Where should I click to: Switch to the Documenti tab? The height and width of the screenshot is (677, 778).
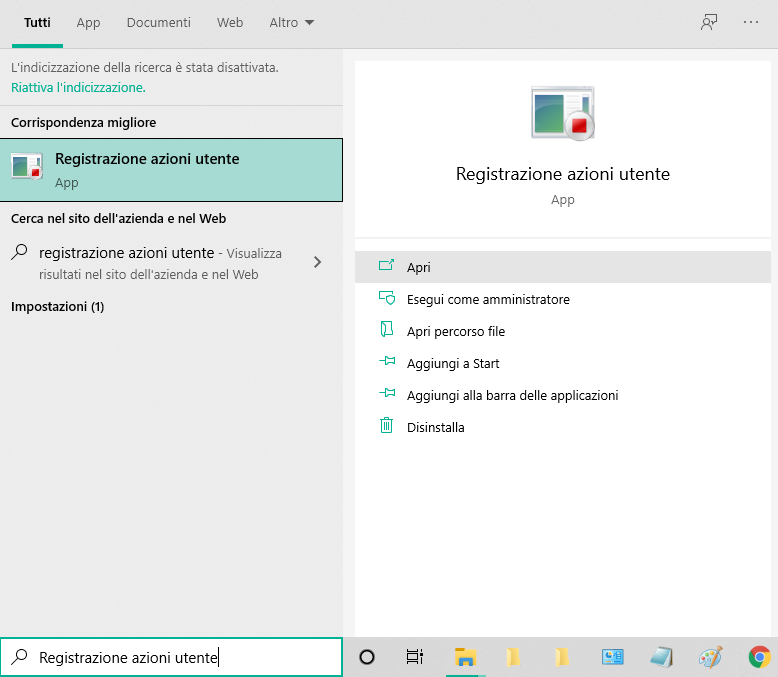click(x=158, y=22)
